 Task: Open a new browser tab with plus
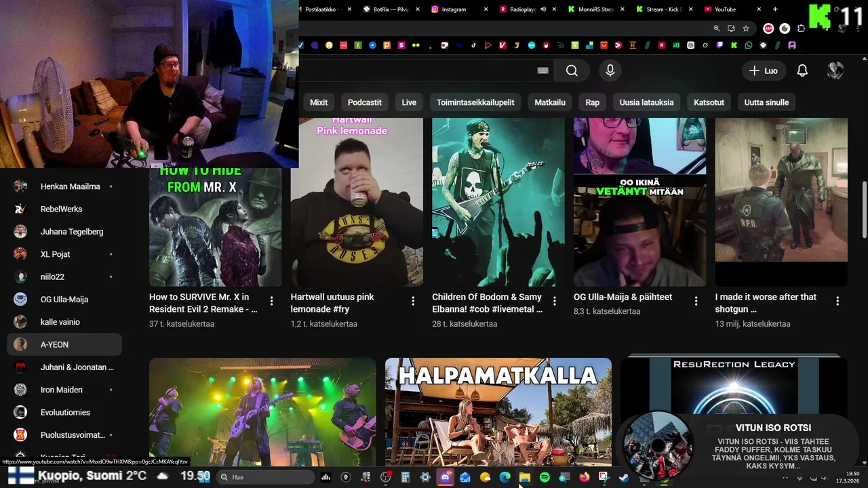pyautogui.click(x=775, y=9)
